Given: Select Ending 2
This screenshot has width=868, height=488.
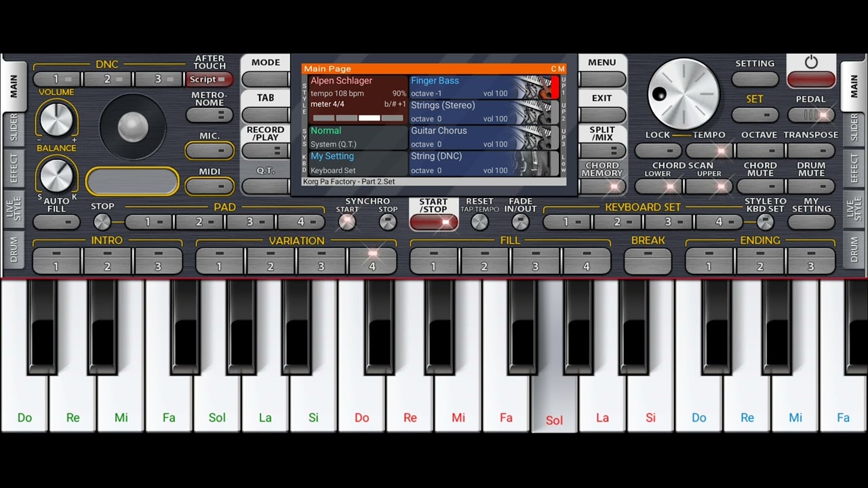Looking at the screenshot, I should click(760, 261).
